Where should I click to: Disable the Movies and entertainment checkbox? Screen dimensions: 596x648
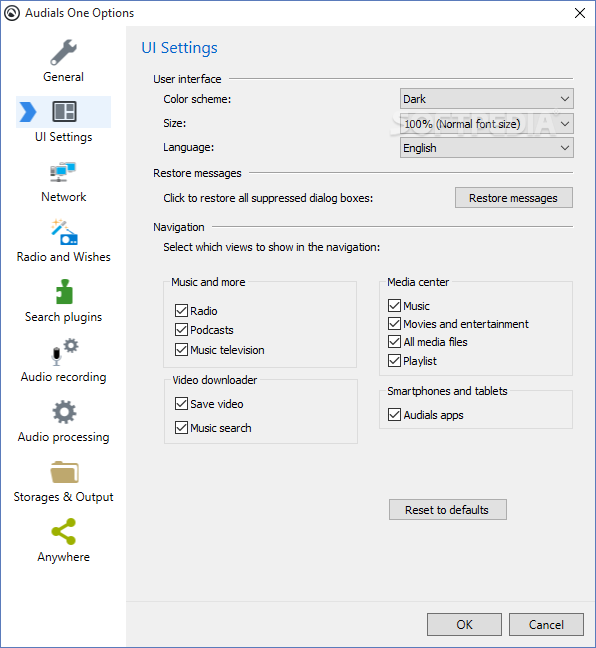(x=394, y=324)
